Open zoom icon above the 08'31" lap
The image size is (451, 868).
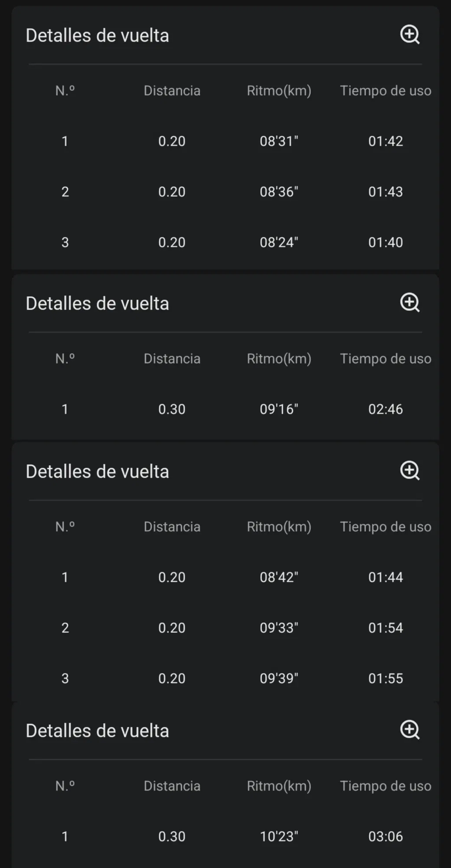(409, 35)
